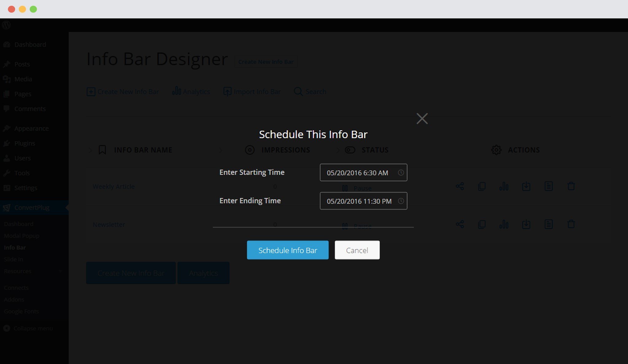Duplicate the Newsletter info bar
Screen dimensions: 628x364
tap(482, 224)
